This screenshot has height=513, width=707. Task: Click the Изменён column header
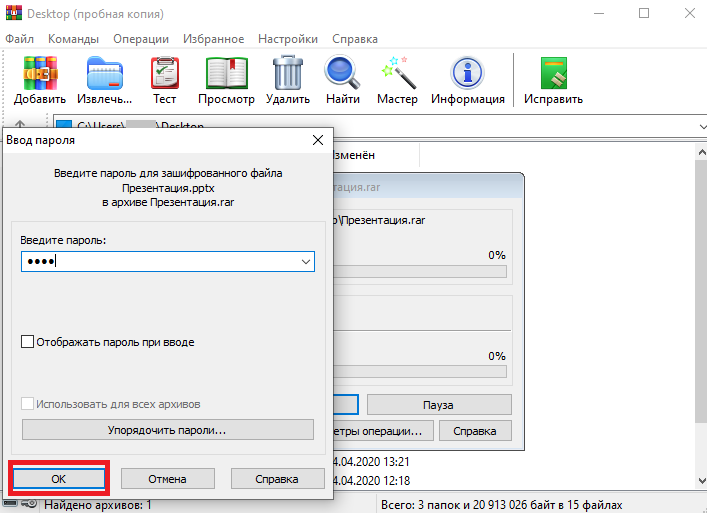click(x=376, y=155)
